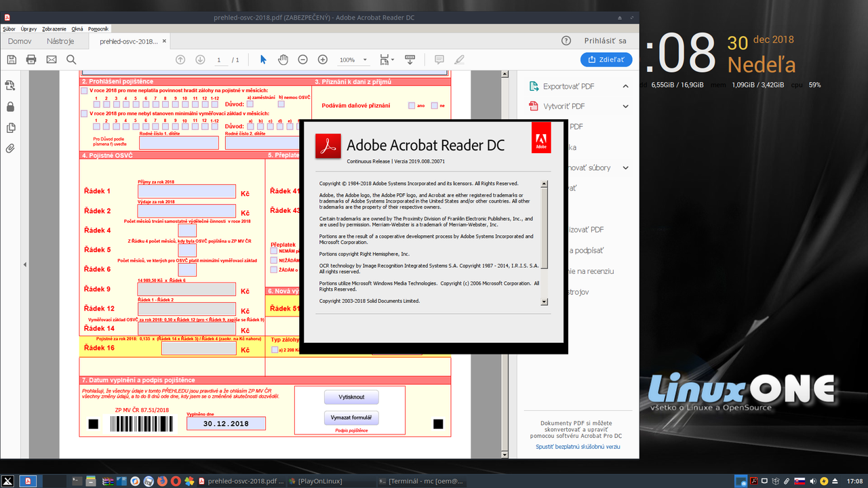Click the Vymazat formulář button
Screen dimensions: 868x488
[351, 418]
